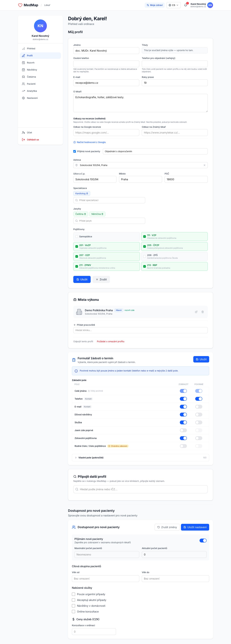The image size is (231, 644).
Task: Click the clipboard icon beside Formulář žádosti
Action: point(74,360)
